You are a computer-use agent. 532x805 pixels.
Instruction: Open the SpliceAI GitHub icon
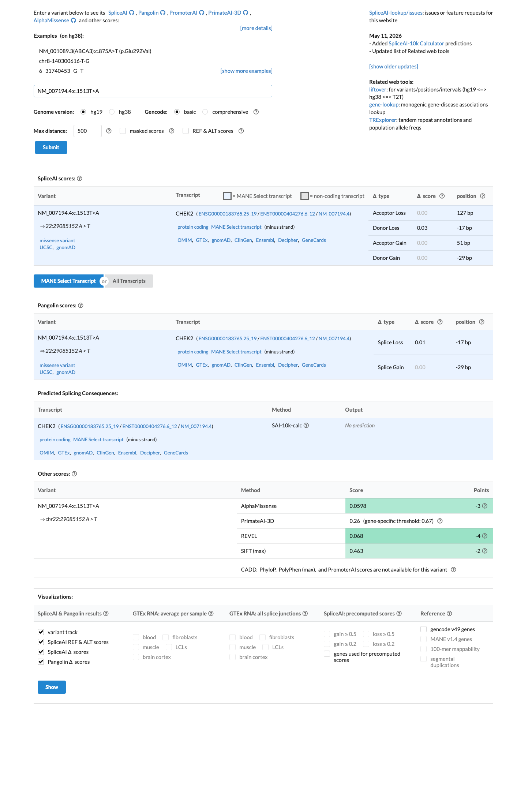[132, 13]
